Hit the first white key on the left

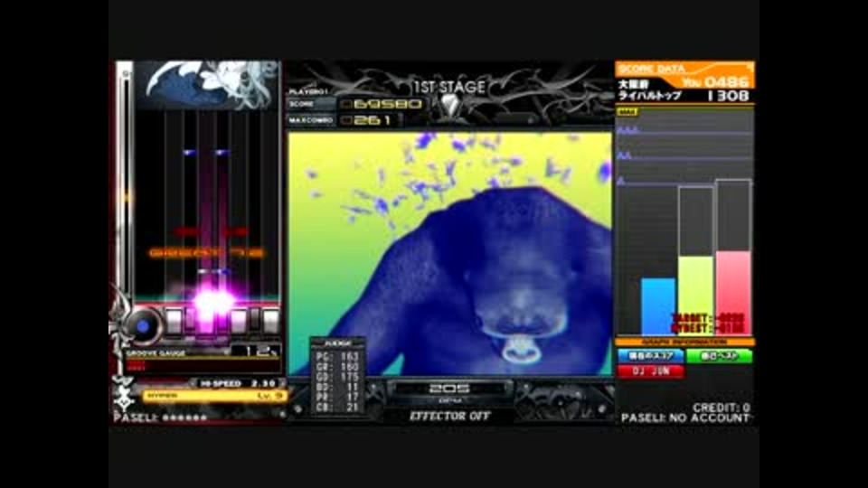pos(174,321)
